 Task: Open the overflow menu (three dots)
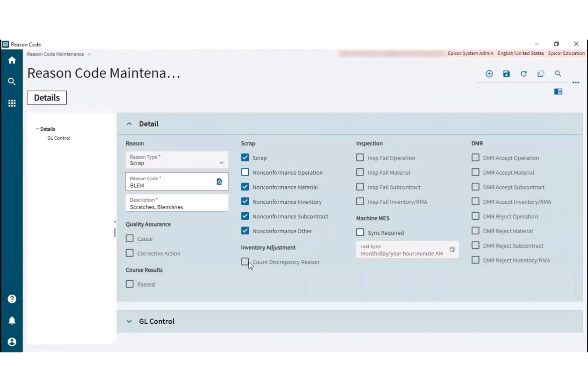(x=576, y=83)
